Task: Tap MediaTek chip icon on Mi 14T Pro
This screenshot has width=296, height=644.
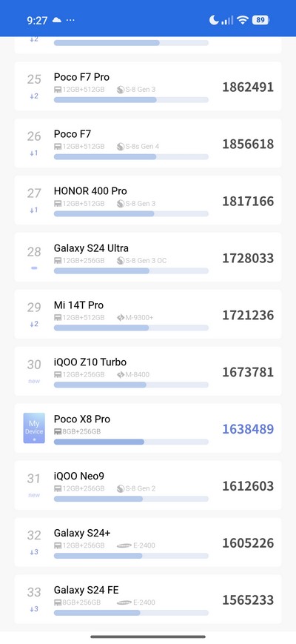Action: (x=121, y=317)
